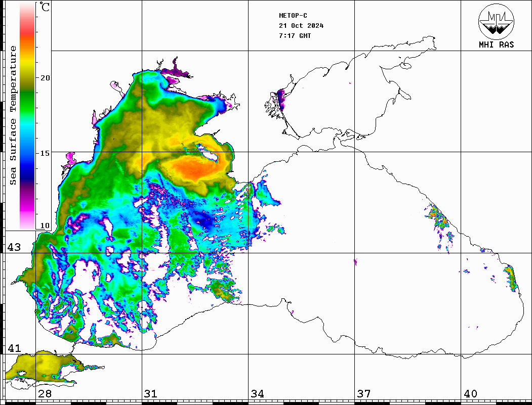Pick the cyan color on the colorbar

[x=27, y=129]
